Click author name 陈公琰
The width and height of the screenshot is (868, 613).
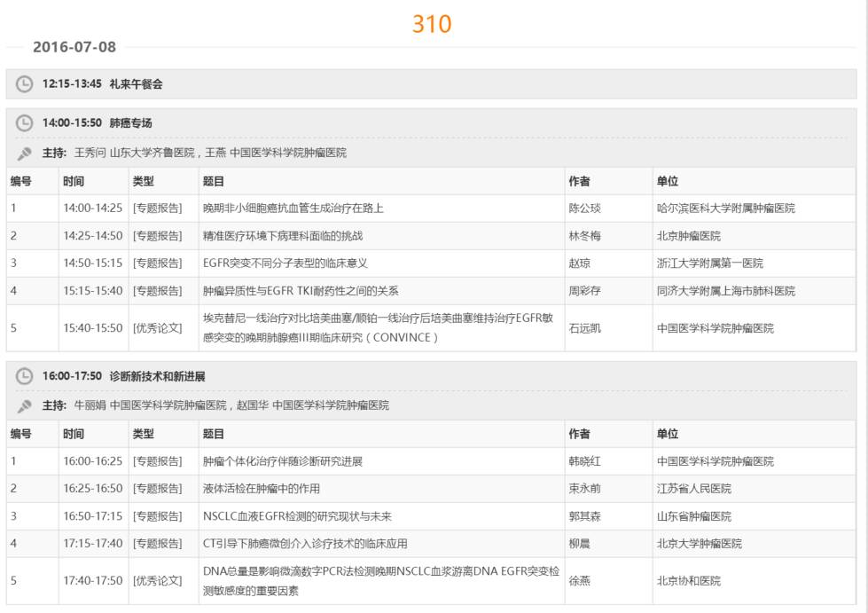(584, 208)
